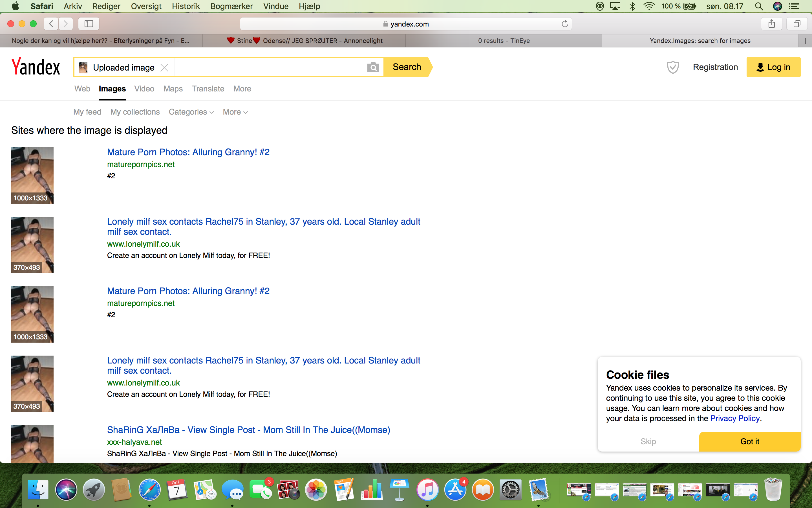Open Keynote from the Dock
Image resolution: width=812 pixels, height=508 pixels.
pyautogui.click(x=399, y=490)
